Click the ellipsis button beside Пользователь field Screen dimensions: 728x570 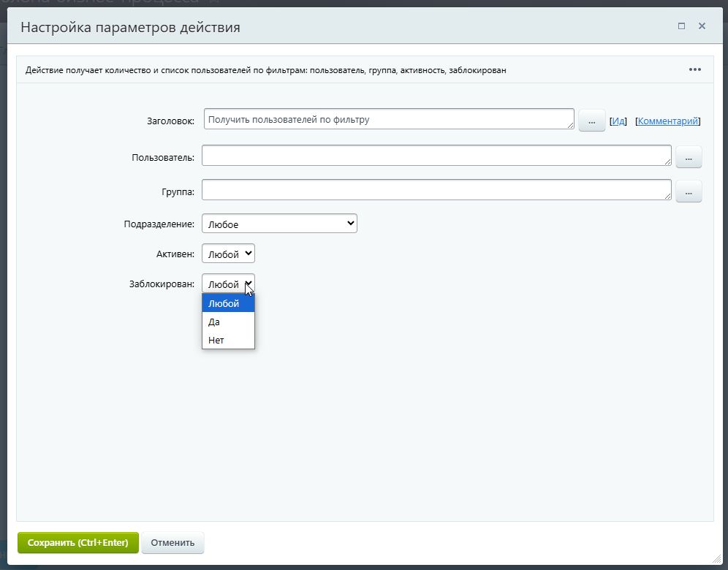click(x=689, y=157)
